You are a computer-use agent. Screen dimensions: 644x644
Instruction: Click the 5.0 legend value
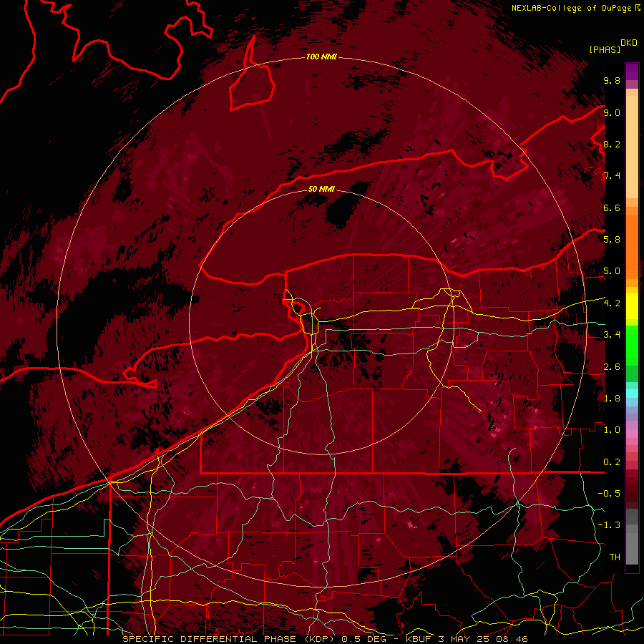(x=612, y=271)
